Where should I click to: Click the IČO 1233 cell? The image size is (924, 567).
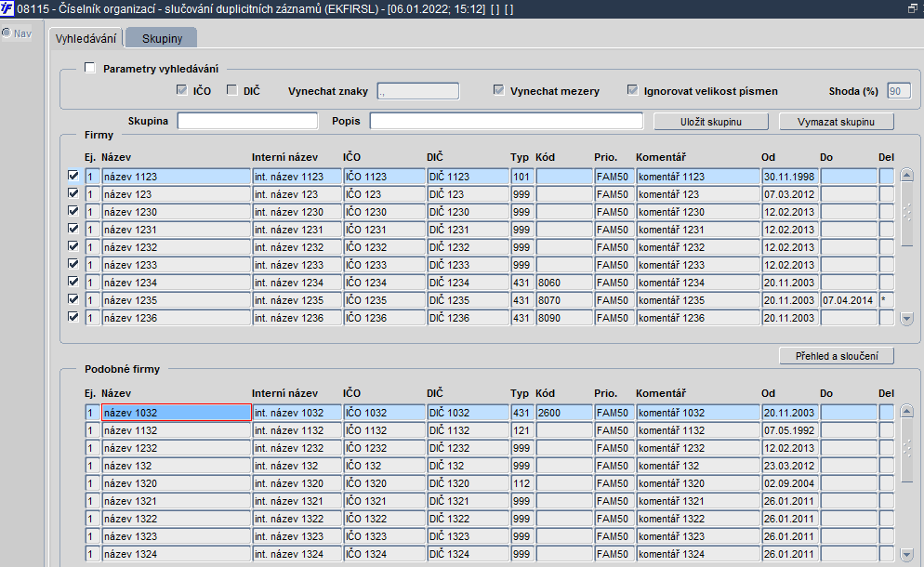pos(384,265)
